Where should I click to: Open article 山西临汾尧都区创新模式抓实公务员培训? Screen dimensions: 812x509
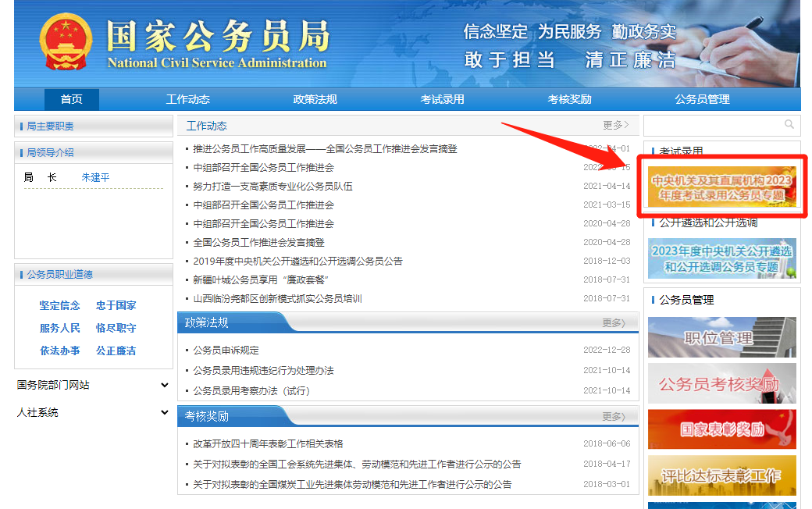(278, 299)
